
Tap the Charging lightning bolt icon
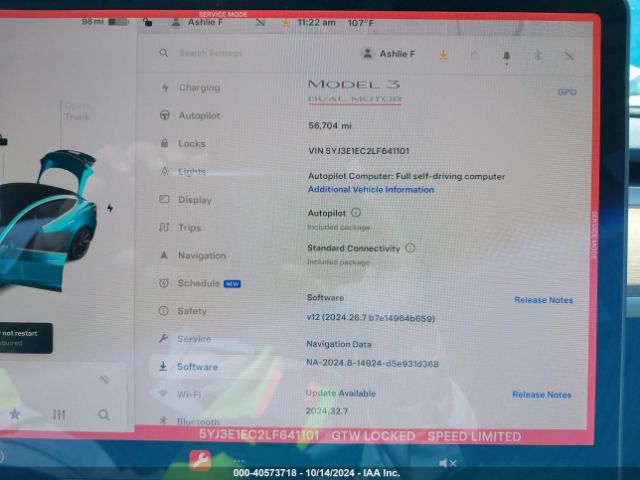165,87
